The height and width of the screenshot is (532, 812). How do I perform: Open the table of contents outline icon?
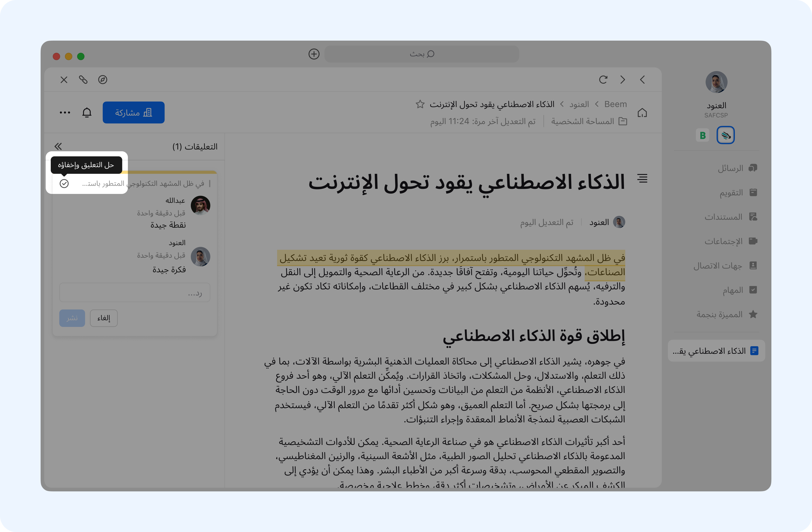(x=642, y=178)
